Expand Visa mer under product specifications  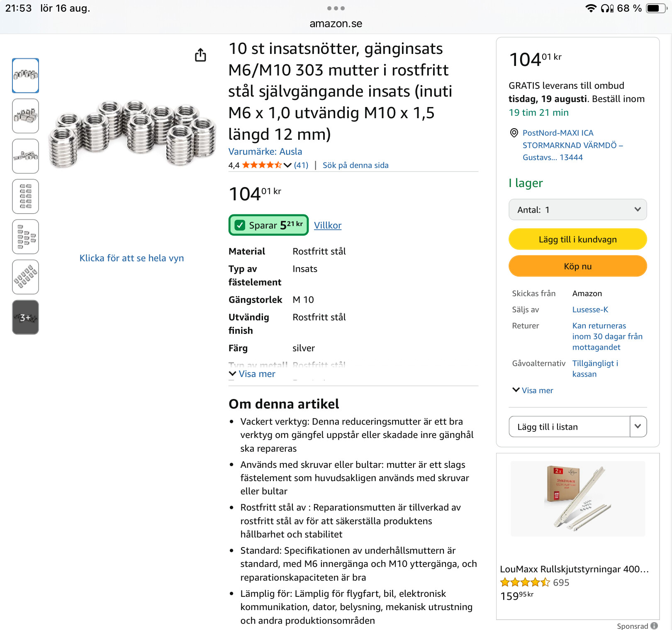(x=252, y=374)
